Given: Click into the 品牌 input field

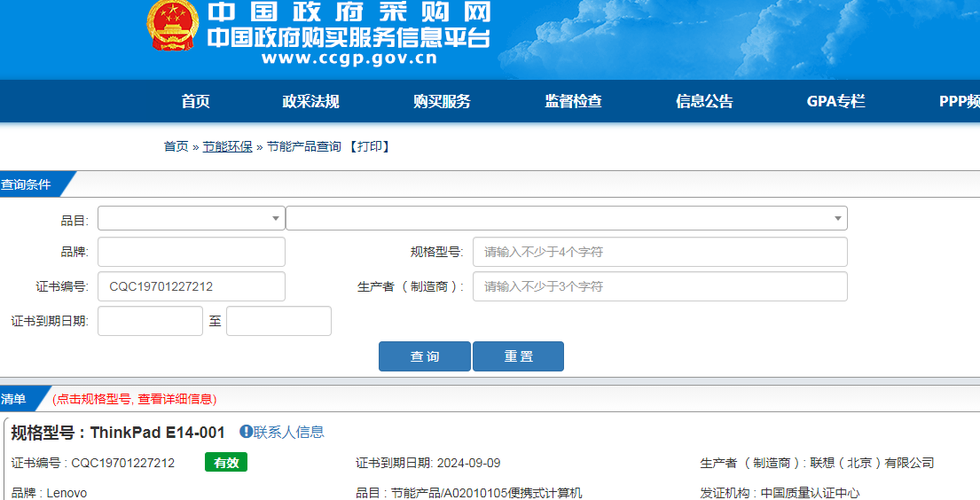Looking at the screenshot, I should click(192, 252).
